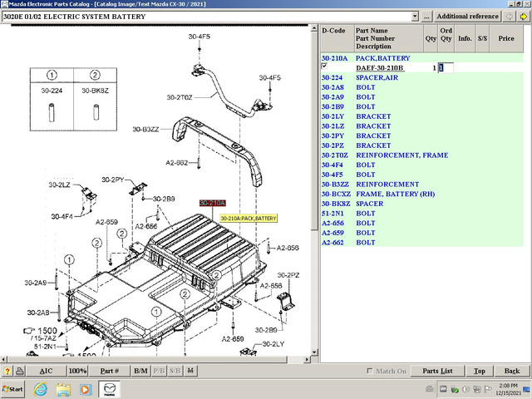Go to previous page arrow icon
Screen dimensions: 532x399
pos(510,17)
